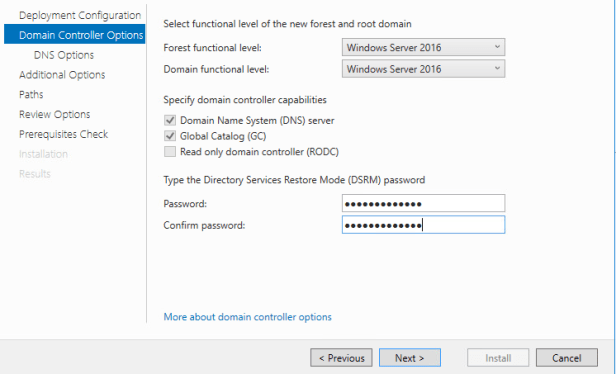Viewport: 616px width, 374px height.
Task: Click the Install button
Action: [x=498, y=358]
